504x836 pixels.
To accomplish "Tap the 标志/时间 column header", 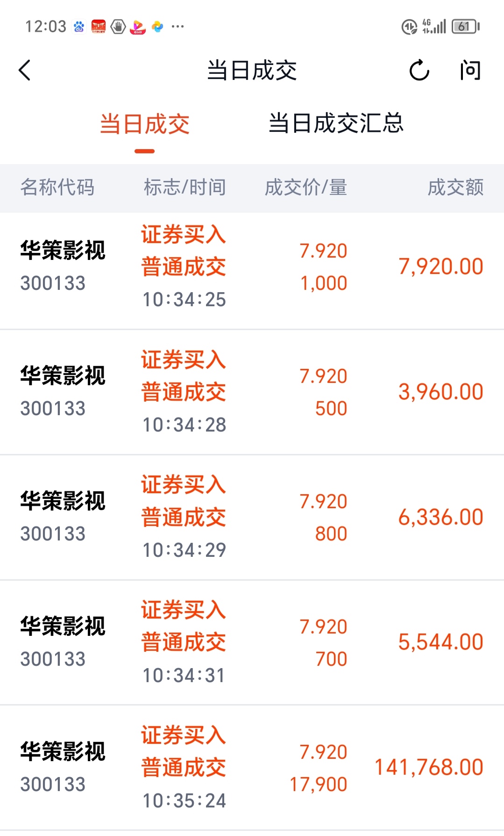I will (x=185, y=187).
